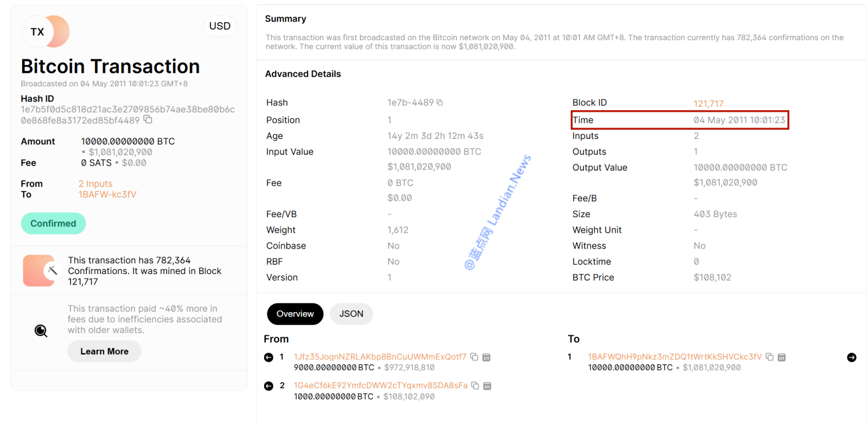Viewport: 868px width, 425px height.
Task: Switch to the JSON tab
Action: (x=352, y=314)
